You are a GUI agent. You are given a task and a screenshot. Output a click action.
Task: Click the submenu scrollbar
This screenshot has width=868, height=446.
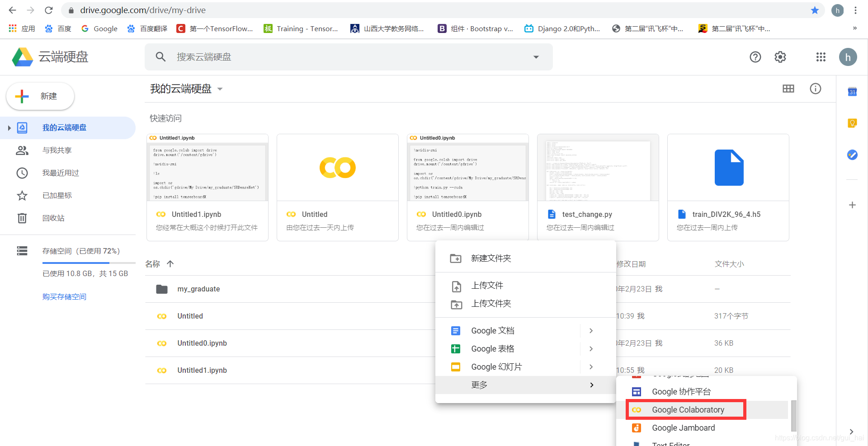[x=793, y=416]
